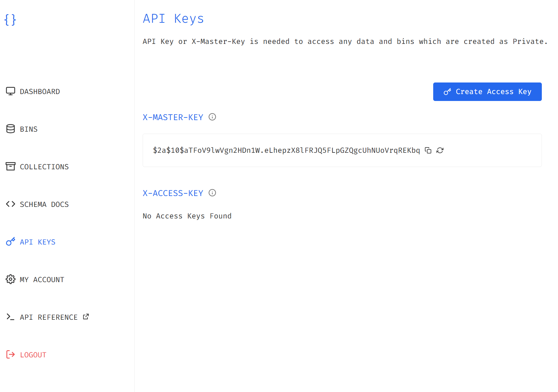Click the curly braces JSONBin logo
558x392 pixels.
[10, 20]
